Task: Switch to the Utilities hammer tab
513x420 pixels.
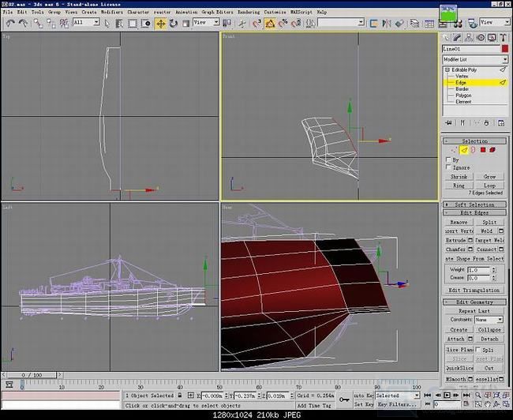Action: pos(504,38)
